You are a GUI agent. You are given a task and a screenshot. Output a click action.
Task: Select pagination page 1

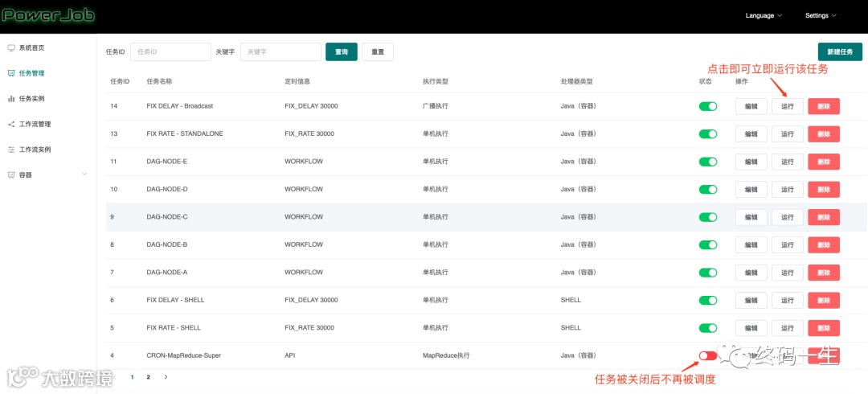tap(133, 377)
